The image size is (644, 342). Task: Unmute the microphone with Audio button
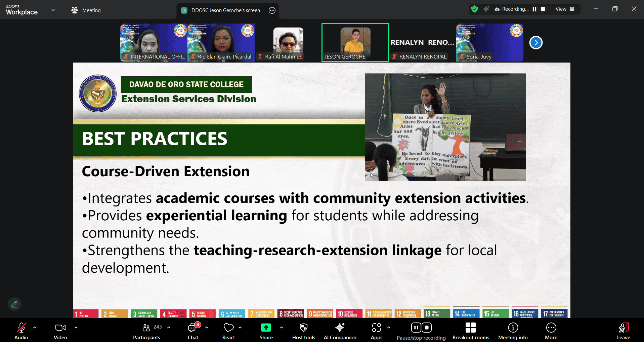(21, 331)
